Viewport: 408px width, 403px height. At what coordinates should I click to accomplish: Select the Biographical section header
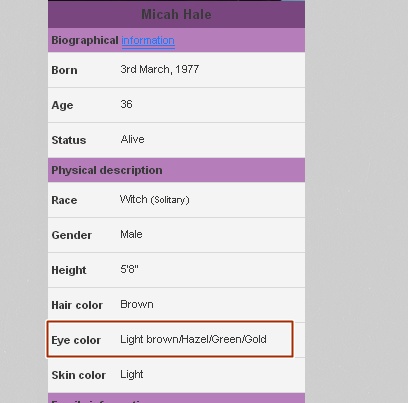(176, 40)
